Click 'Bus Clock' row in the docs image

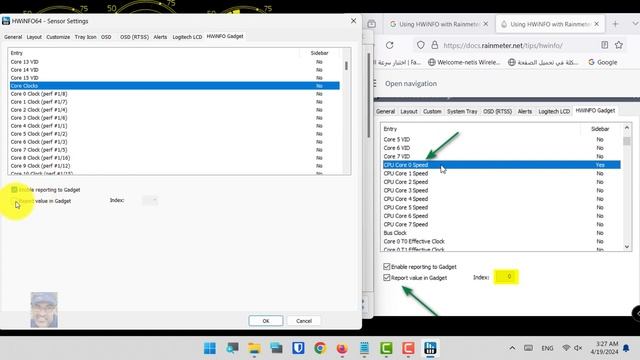point(395,233)
